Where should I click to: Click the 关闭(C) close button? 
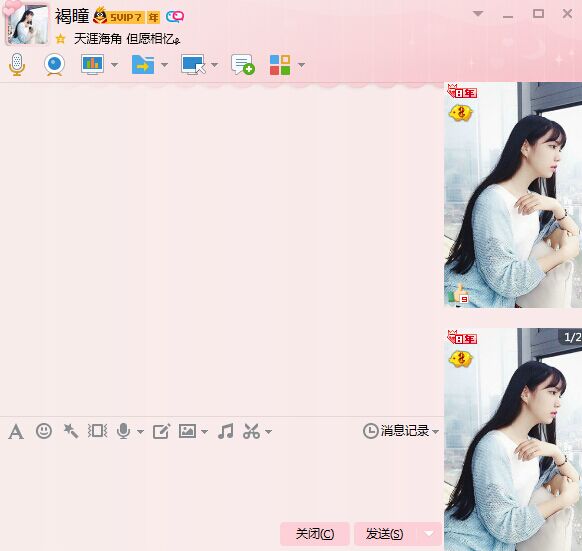pyautogui.click(x=315, y=534)
